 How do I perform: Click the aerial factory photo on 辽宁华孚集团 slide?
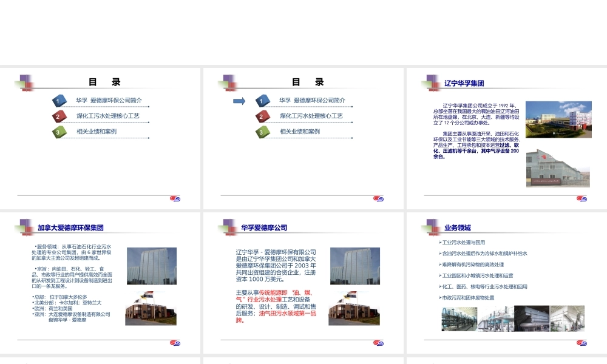pyautogui.click(x=558, y=120)
